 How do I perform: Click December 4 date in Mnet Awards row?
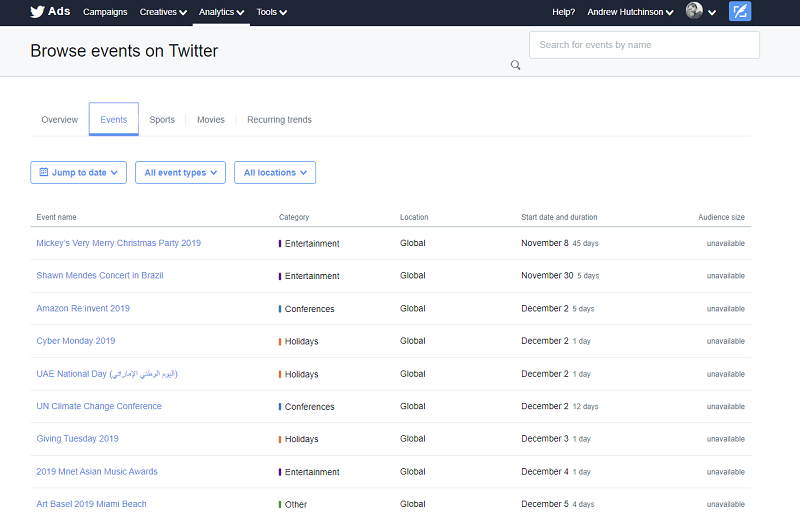[545, 472]
